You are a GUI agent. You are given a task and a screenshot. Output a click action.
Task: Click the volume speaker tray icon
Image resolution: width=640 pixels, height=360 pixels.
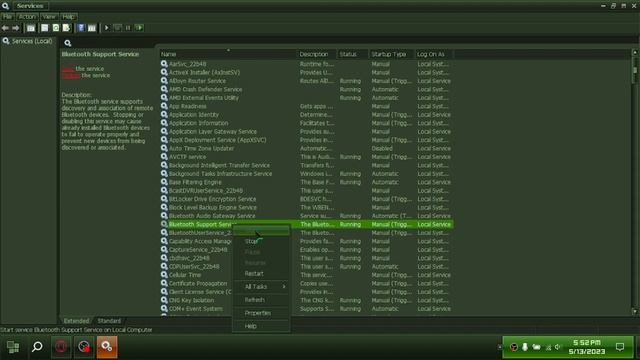558,347
